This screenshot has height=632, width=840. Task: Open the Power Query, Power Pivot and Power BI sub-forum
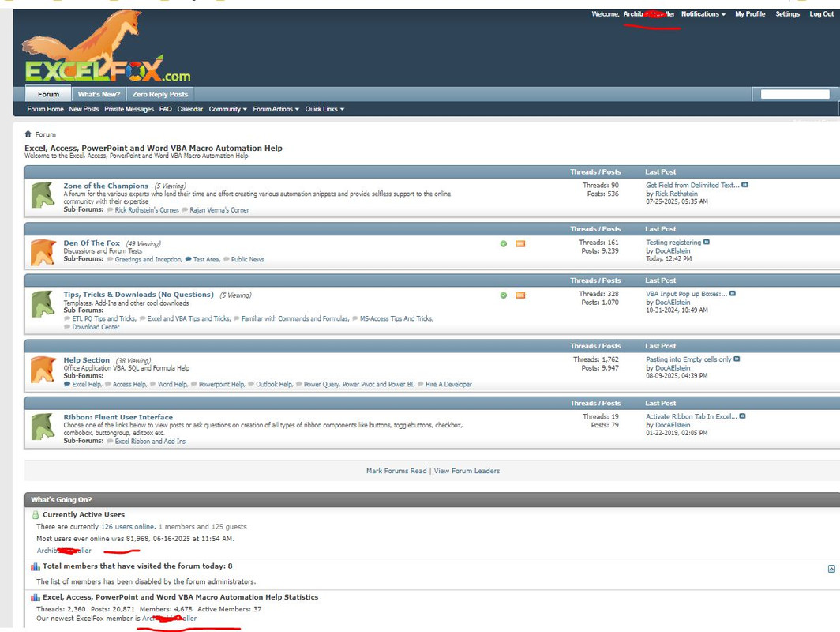359,385
